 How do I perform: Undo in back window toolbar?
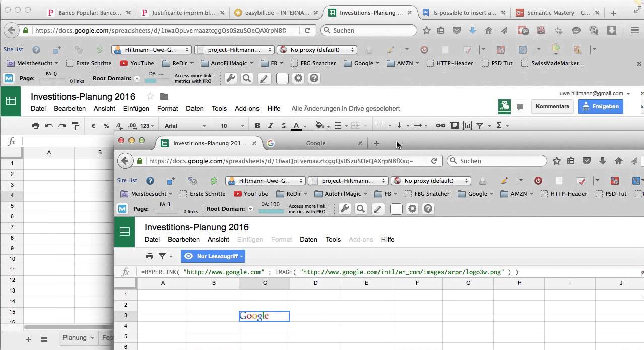click(49, 126)
